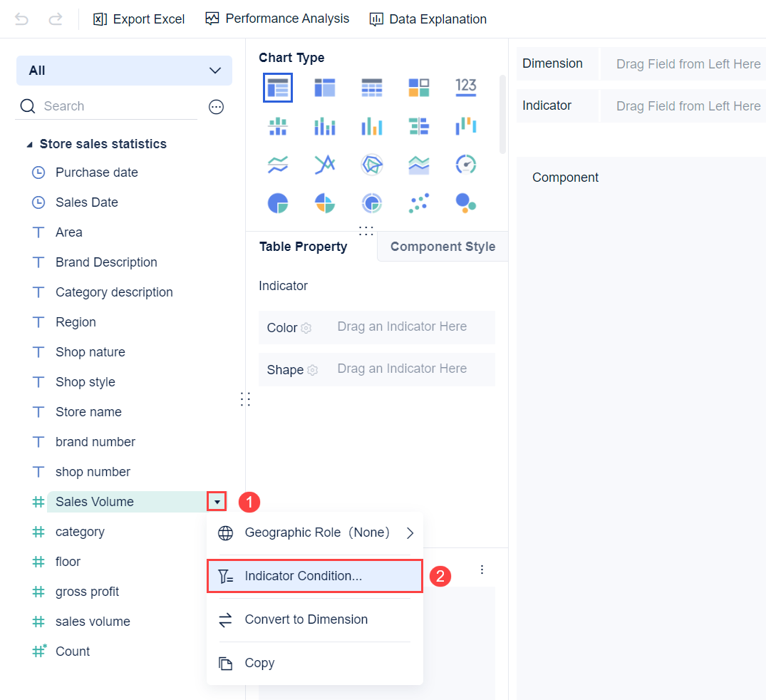Expand the Geographic Role submenu
This screenshot has height=700, width=766.
coord(410,532)
